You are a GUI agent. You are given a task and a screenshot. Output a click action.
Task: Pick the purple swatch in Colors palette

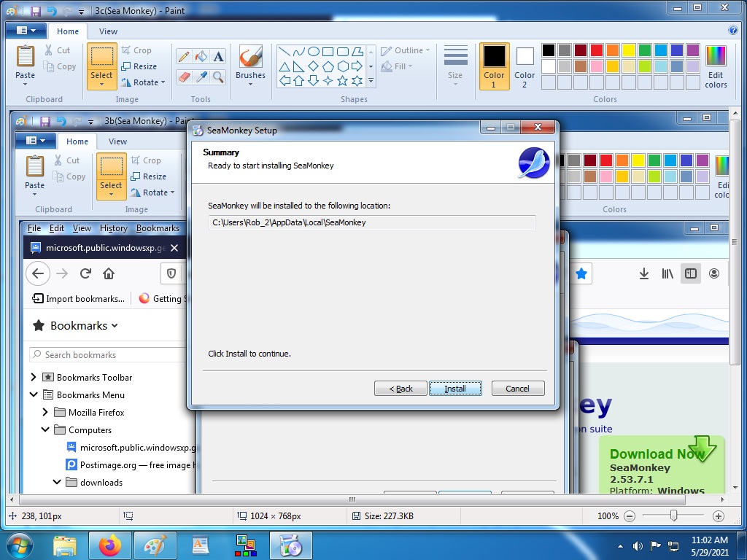693,50
